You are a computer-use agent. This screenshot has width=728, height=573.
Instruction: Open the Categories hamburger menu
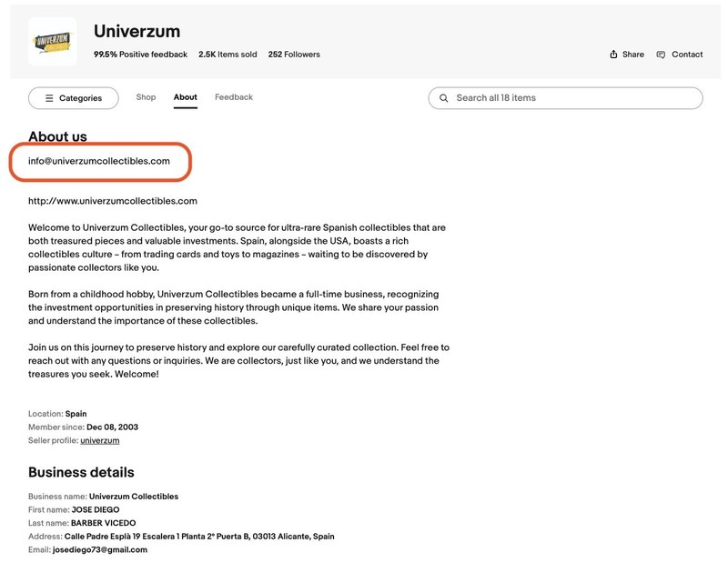point(49,98)
